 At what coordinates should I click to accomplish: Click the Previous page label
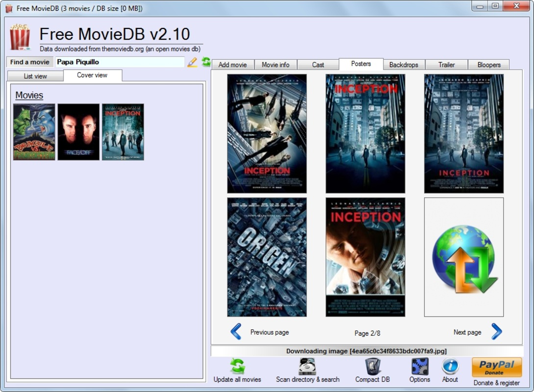[269, 332]
